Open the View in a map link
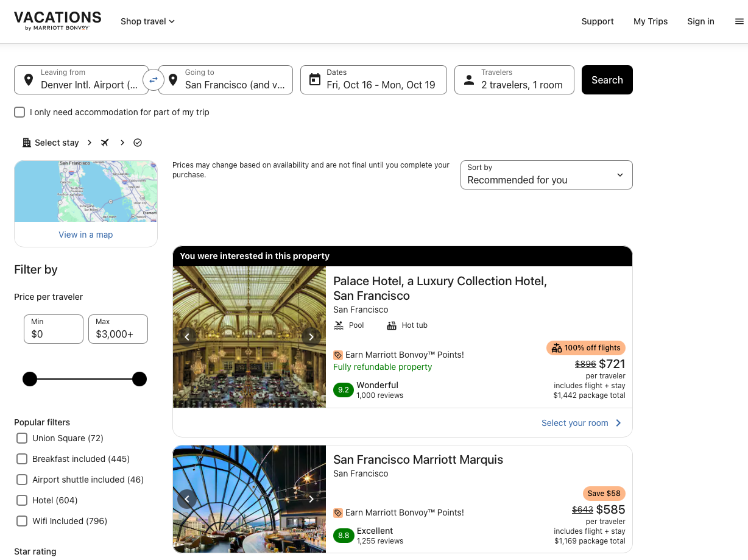This screenshot has height=560, width=748. pyautogui.click(x=86, y=235)
